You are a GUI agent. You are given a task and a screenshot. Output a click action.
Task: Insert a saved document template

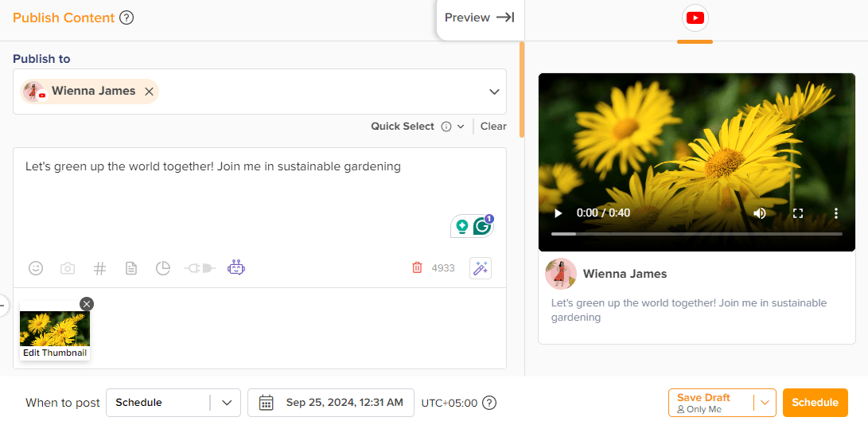pos(131,269)
